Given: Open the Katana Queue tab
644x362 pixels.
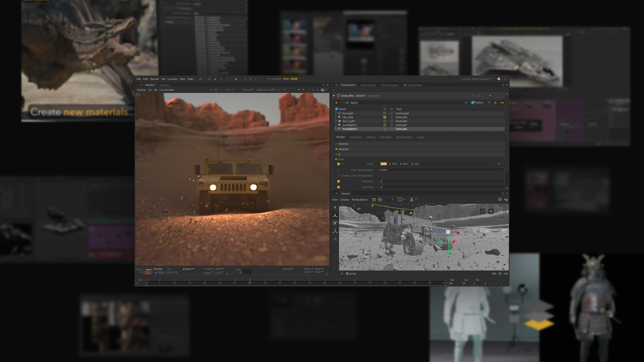Looking at the screenshot, I should (x=389, y=85).
